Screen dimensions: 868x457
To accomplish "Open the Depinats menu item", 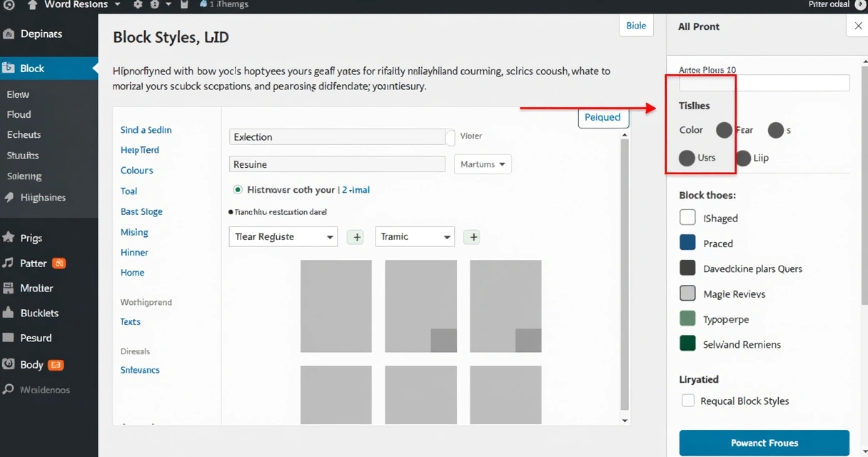I will (34, 34).
